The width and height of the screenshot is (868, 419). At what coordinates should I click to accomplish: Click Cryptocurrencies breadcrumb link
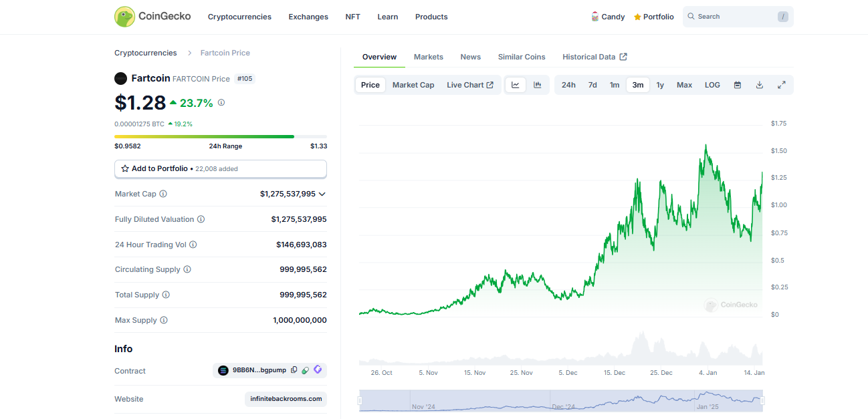146,53
